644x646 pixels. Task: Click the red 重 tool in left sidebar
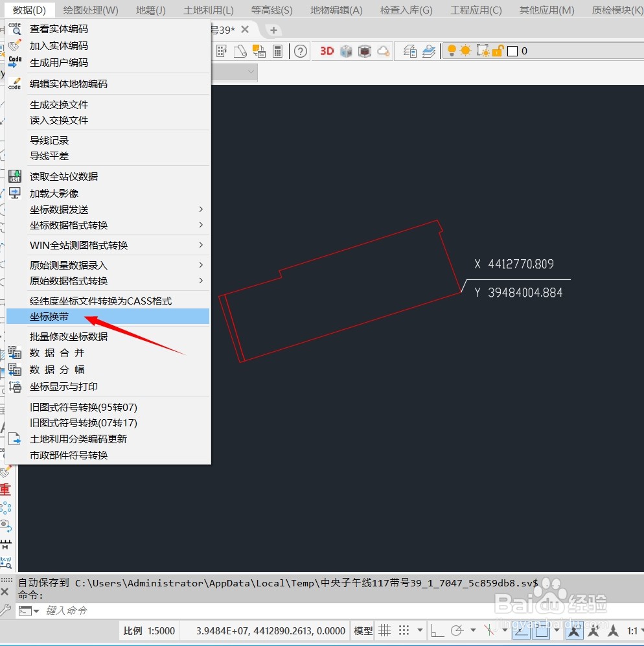click(6, 489)
